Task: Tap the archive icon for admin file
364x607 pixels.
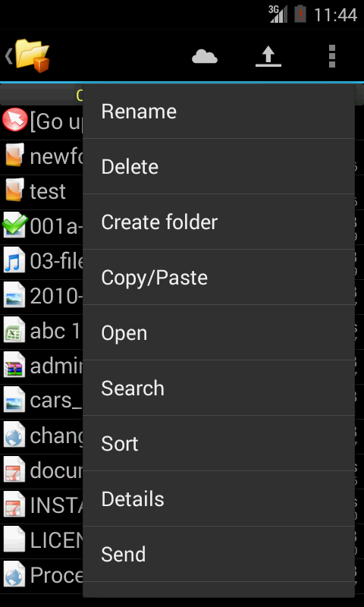Action: point(14,366)
